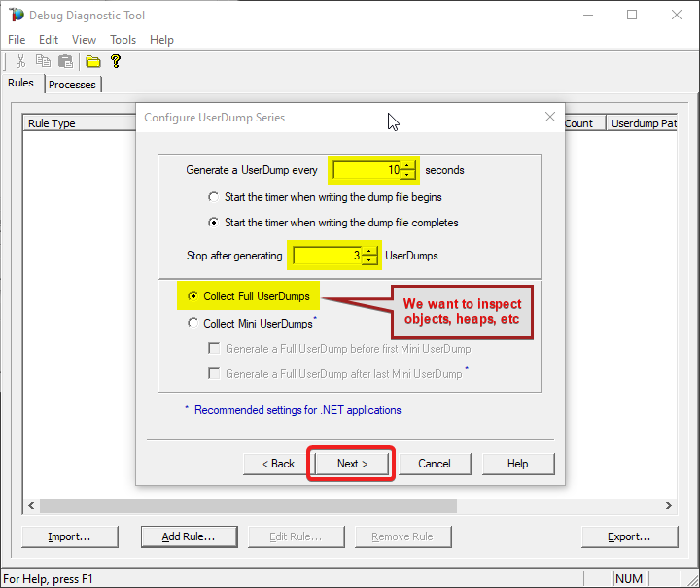Maximize the Debug Diagnostic Tool window

click(632, 15)
